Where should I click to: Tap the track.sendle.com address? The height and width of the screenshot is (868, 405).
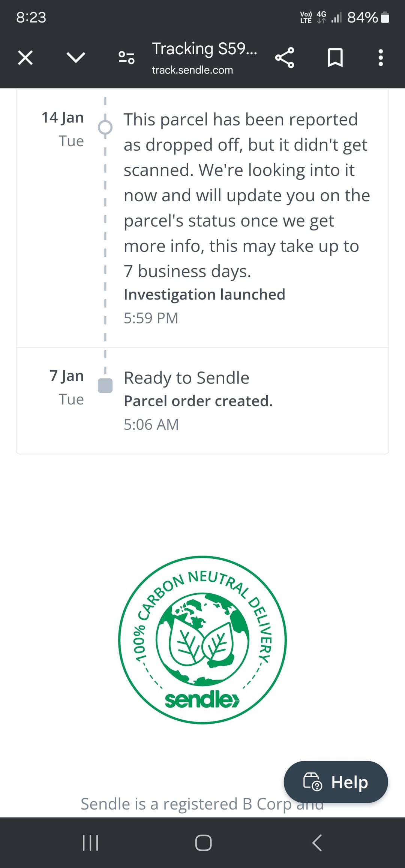point(192,70)
